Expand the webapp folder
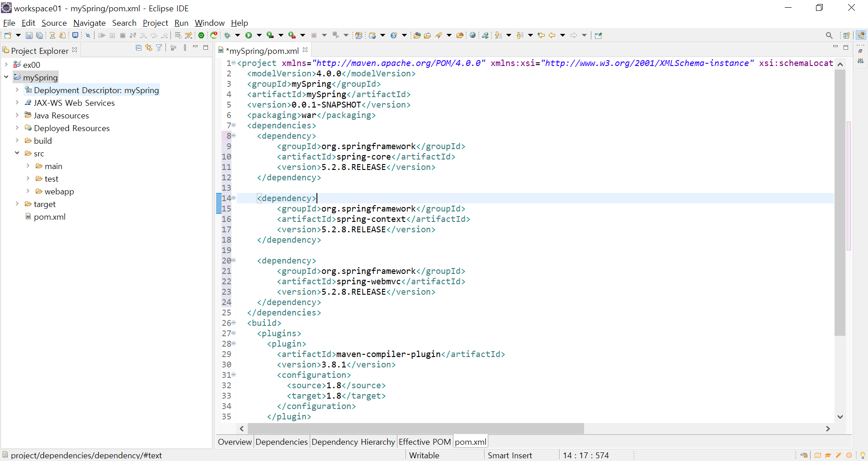Viewport: 868px width, 461px height. point(28,191)
